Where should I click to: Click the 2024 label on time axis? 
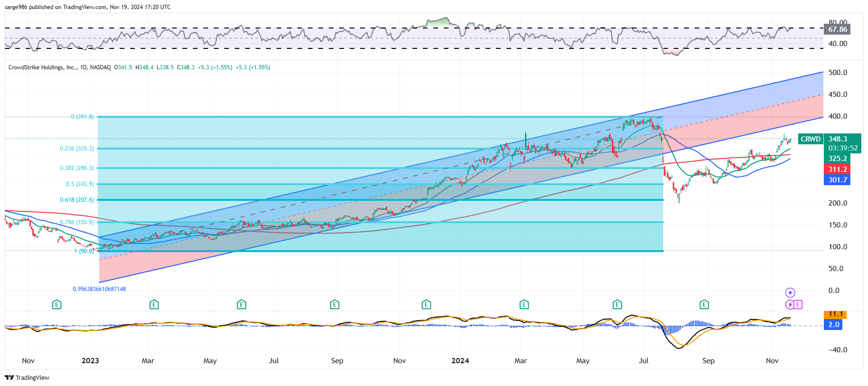(x=460, y=361)
